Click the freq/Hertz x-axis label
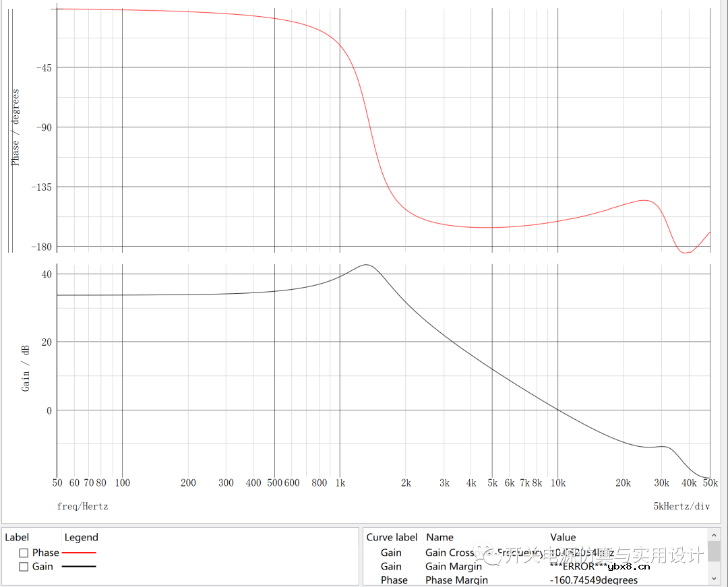This screenshot has width=728, height=587. (x=82, y=506)
